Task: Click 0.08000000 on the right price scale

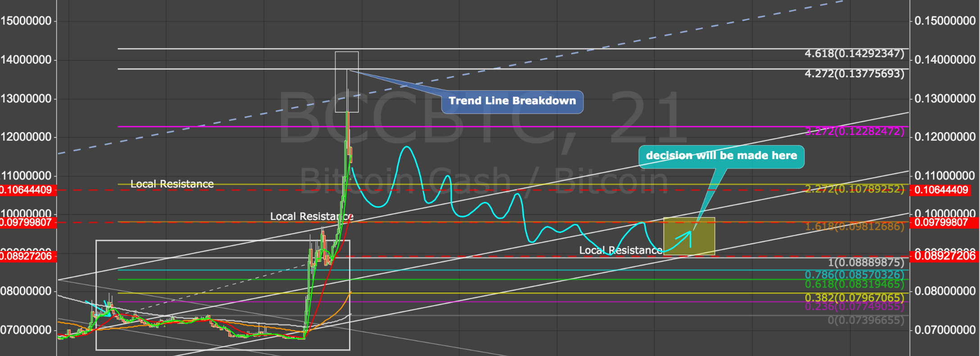Action: pyautogui.click(x=945, y=291)
